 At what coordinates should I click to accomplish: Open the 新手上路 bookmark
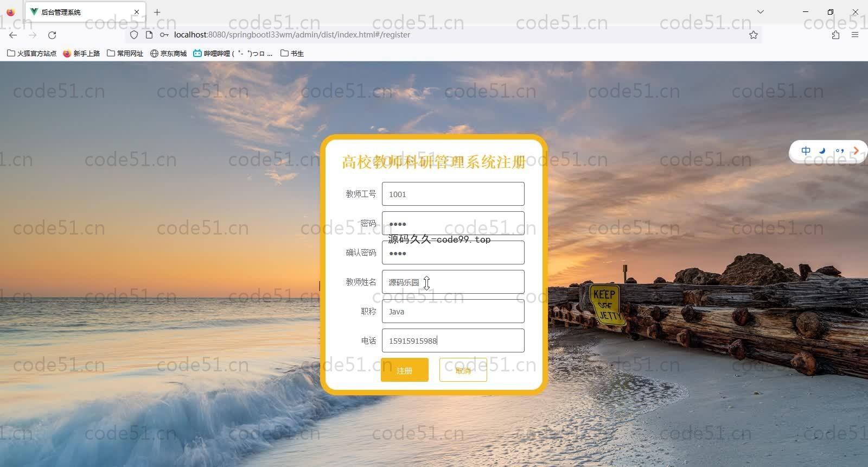(x=81, y=53)
